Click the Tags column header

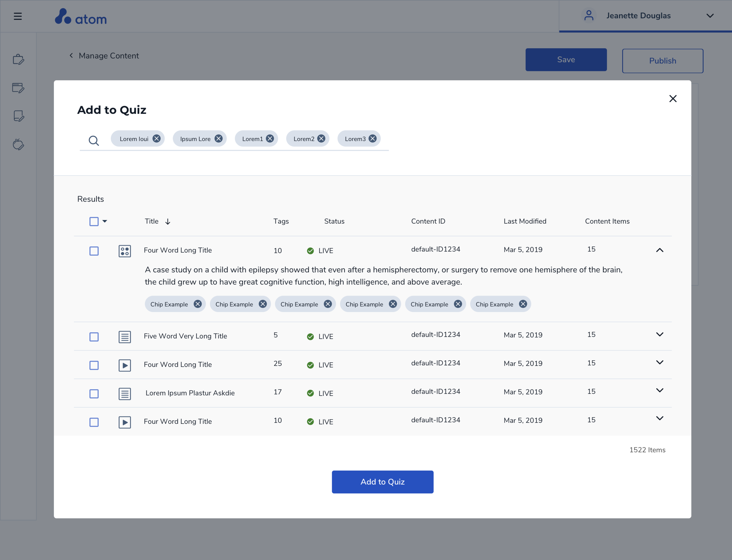point(281,221)
